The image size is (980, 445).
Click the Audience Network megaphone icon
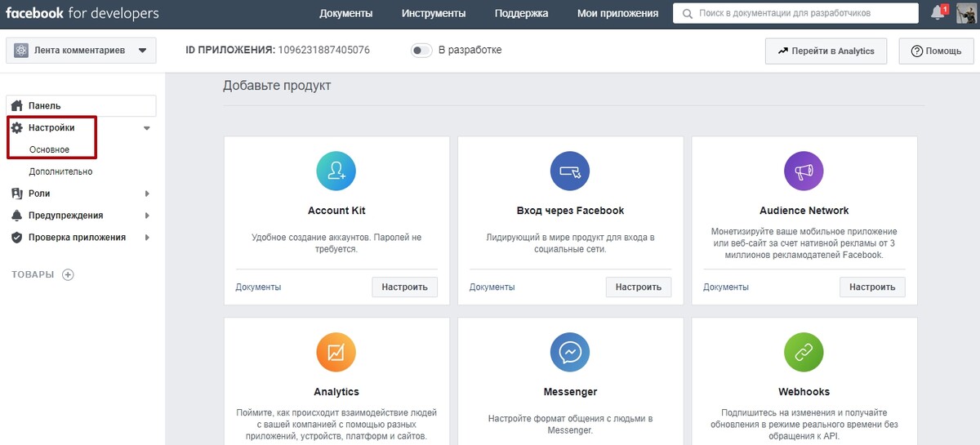804,171
